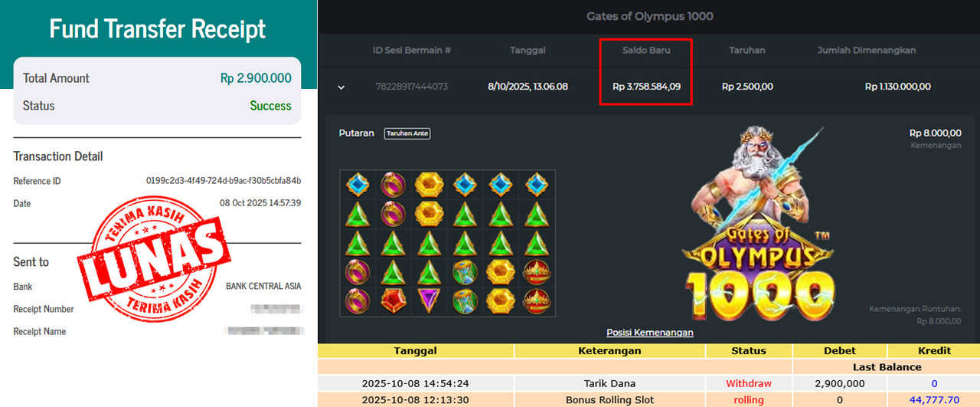Click the Transaction Detail heading

tap(58, 156)
